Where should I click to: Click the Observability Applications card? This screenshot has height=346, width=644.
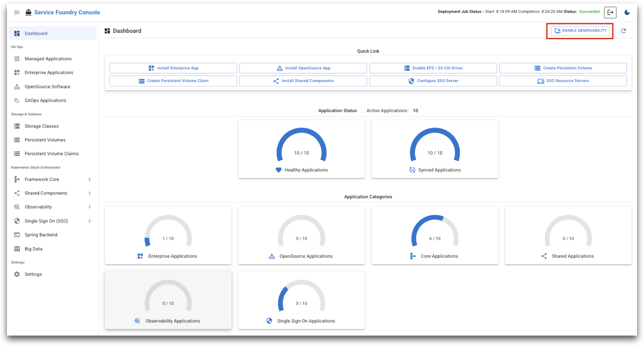pos(168,300)
